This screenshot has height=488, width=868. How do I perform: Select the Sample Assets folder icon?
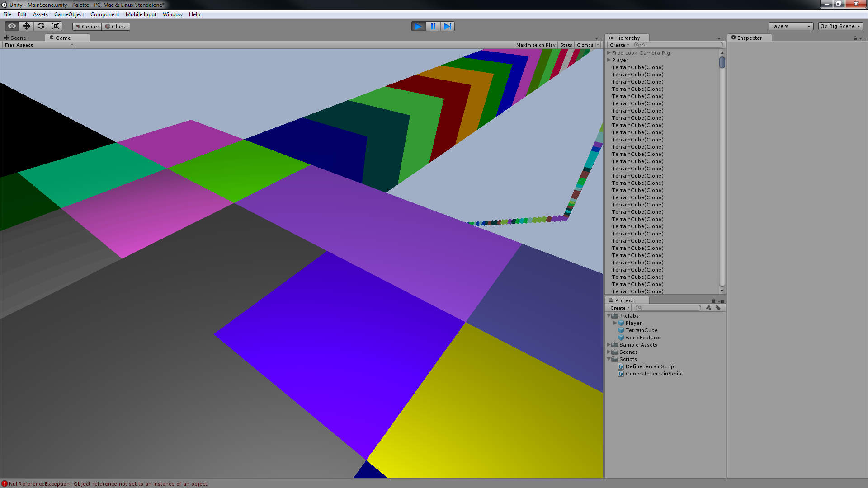[x=615, y=345]
